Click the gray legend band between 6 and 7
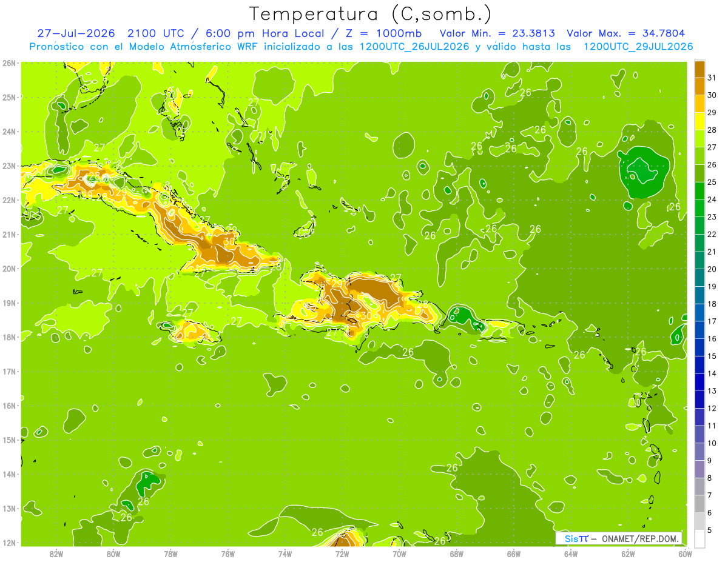 699,504
